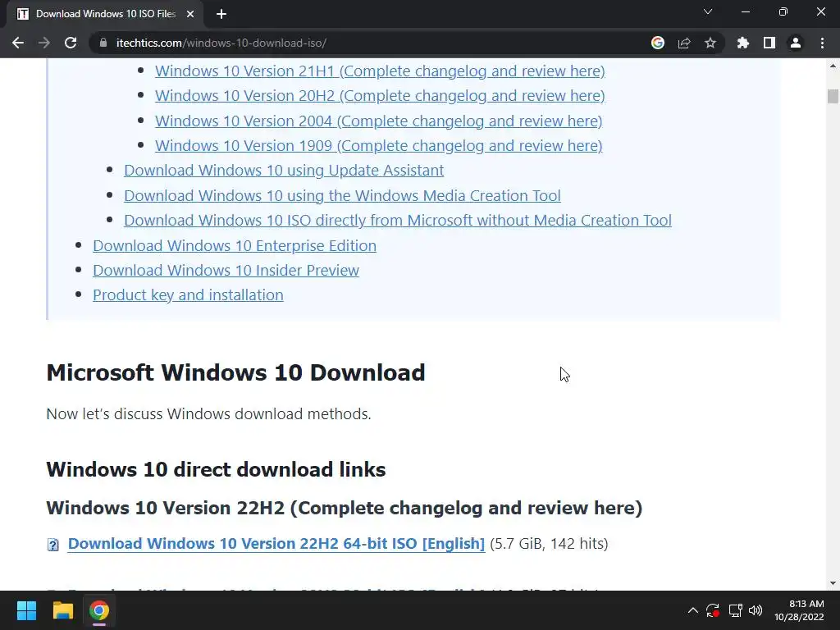Share this page using share icon
This screenshot has height=630, width=840.
click(684, 43)
